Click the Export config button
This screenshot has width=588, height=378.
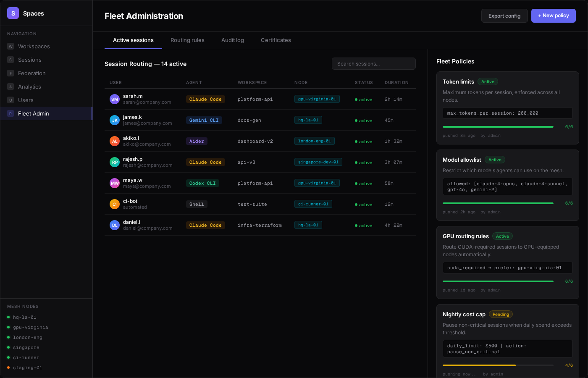tap(504, 16)
